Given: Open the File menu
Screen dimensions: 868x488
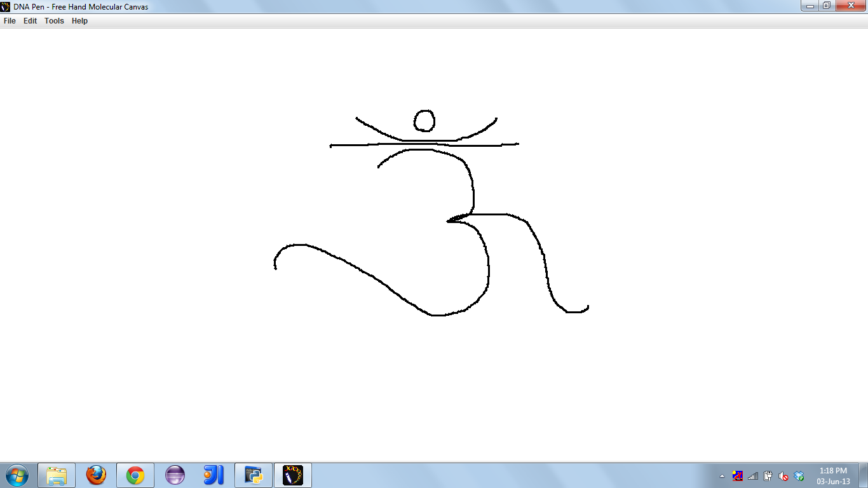Looking at the screenshot, I should coord(10,21).
